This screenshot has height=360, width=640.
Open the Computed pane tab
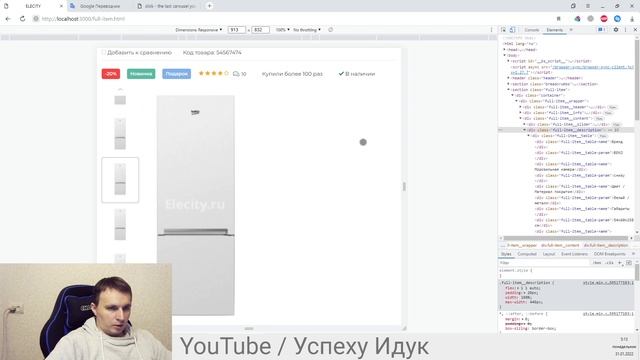[527, 254]
